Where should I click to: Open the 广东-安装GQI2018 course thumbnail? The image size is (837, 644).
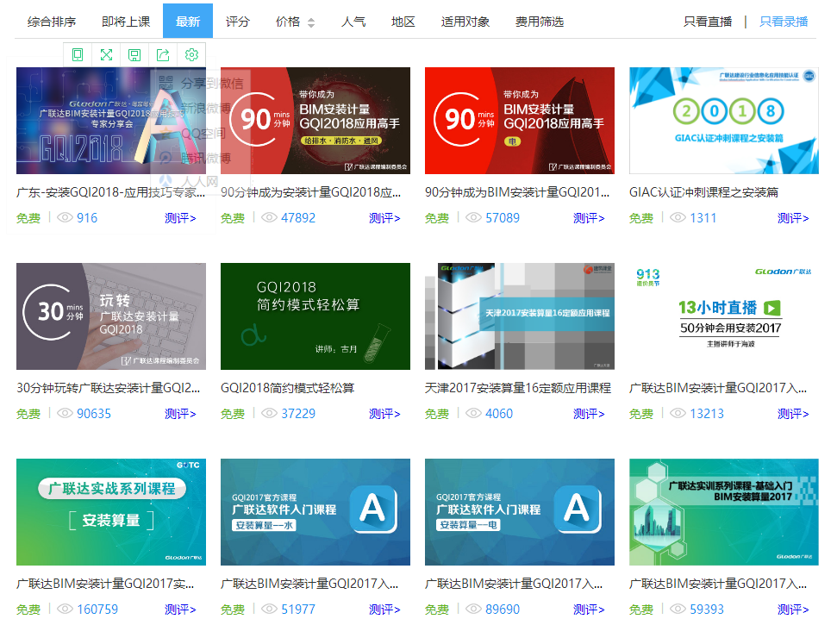coord(111,121)
